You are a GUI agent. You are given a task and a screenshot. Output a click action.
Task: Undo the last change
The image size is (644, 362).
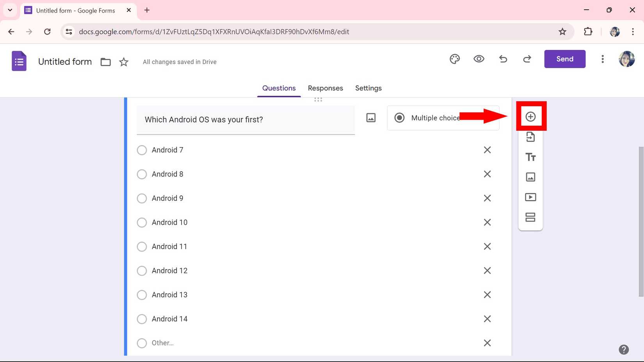[x=503, y=59]
